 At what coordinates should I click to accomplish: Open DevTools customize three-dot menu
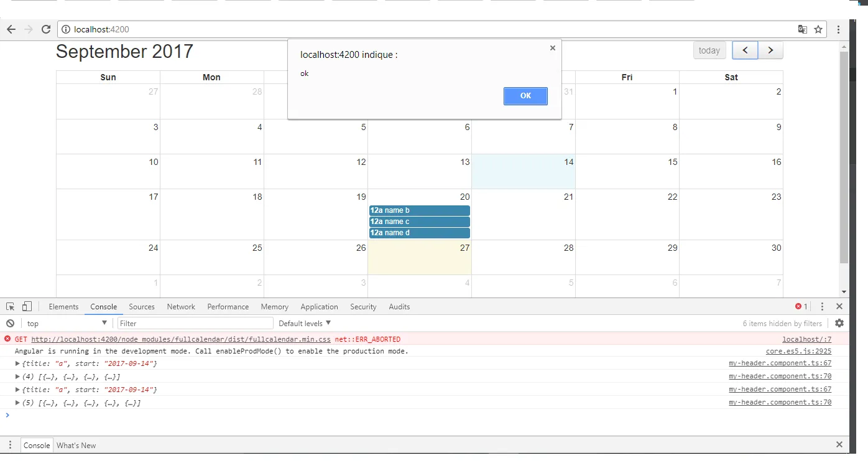822,306
